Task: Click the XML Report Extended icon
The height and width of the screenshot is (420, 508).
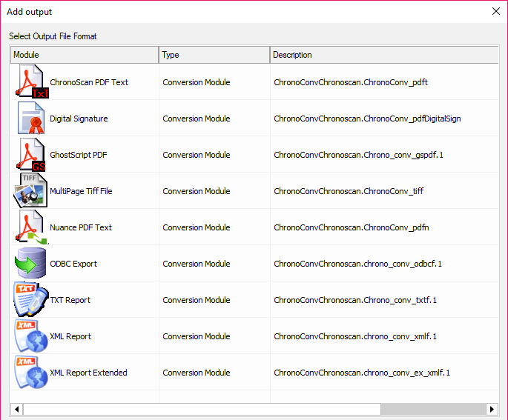Action: coord(31,372)
